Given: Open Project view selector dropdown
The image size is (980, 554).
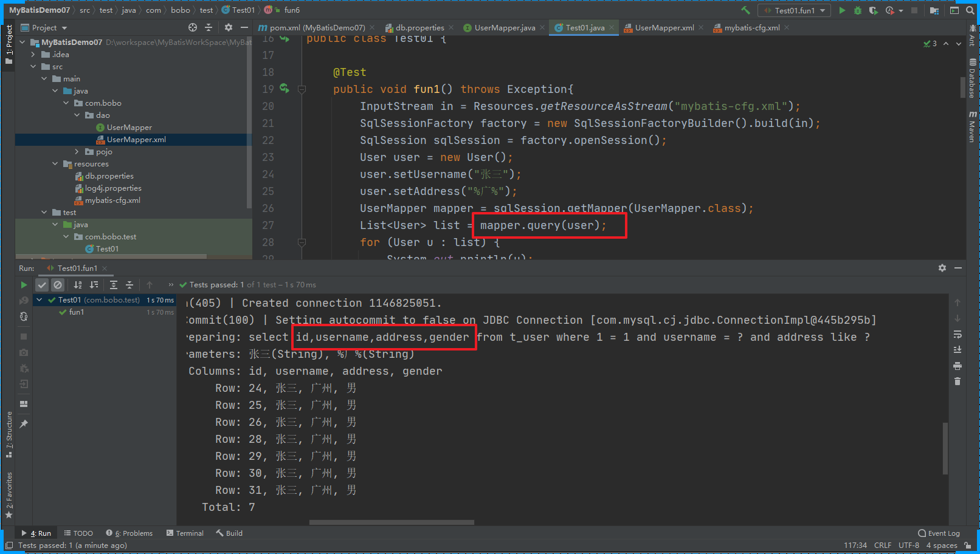Looking at the screenshot, I should point(44,27).
